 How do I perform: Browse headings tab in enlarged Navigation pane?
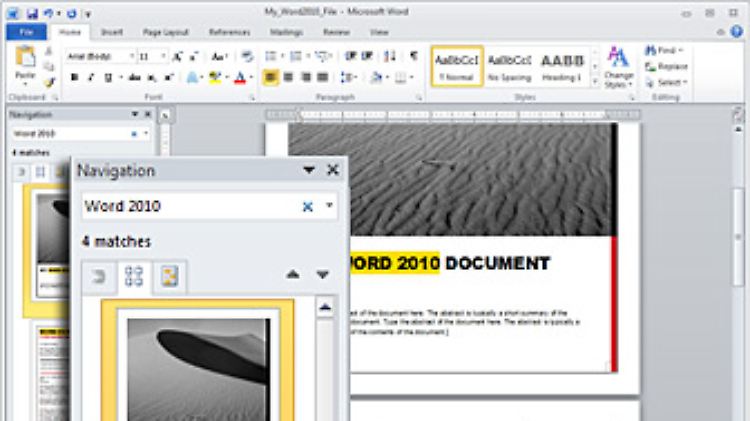99,277
